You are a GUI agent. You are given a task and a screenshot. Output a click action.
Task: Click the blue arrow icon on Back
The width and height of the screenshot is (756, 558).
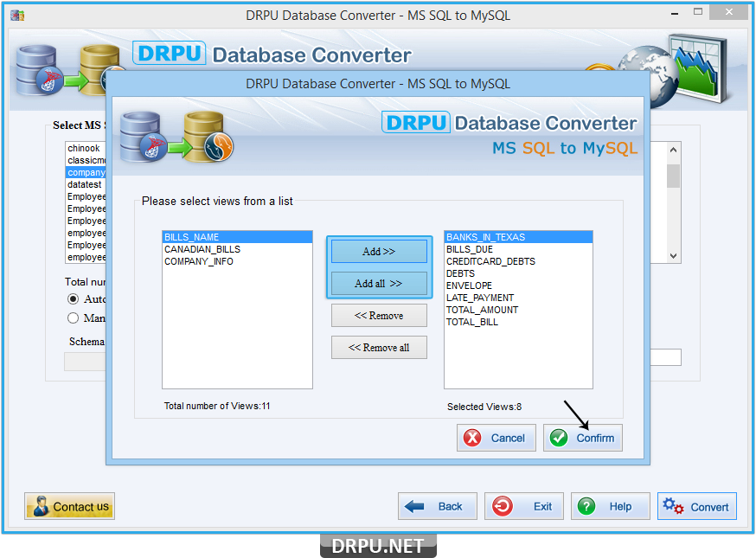coord(414,506)
